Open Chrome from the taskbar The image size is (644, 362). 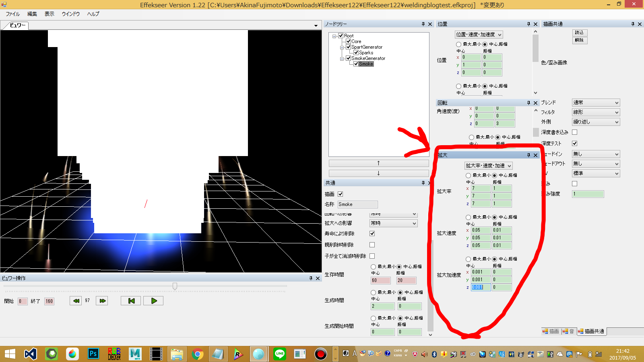click(197, 354)
